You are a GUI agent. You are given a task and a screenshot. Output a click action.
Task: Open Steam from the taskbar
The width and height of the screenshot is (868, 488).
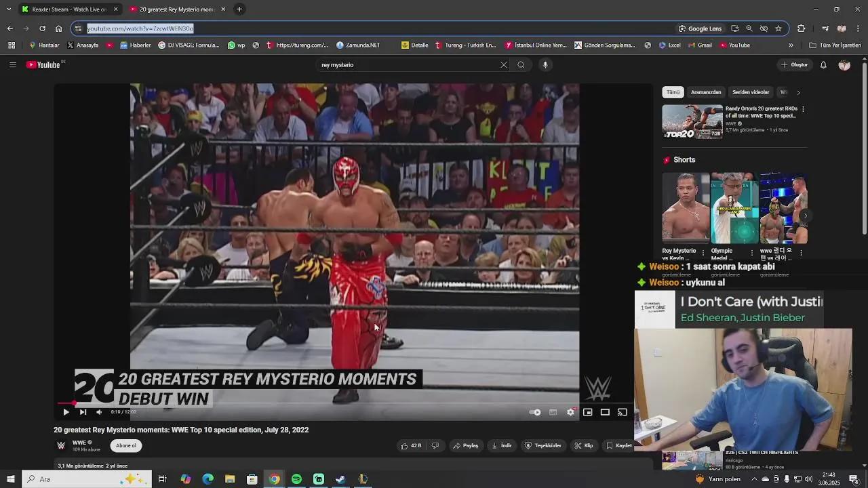pos(340,479)
